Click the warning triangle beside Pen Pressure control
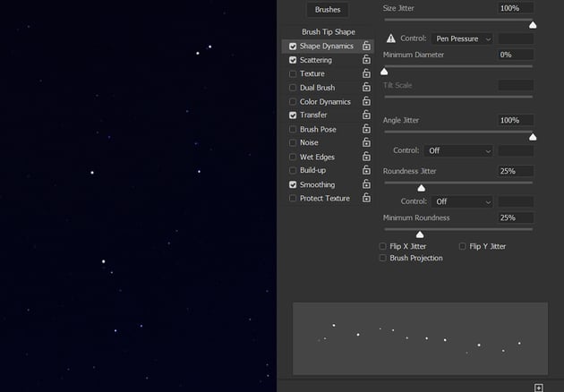564x392 pixels. coord(391,38)
